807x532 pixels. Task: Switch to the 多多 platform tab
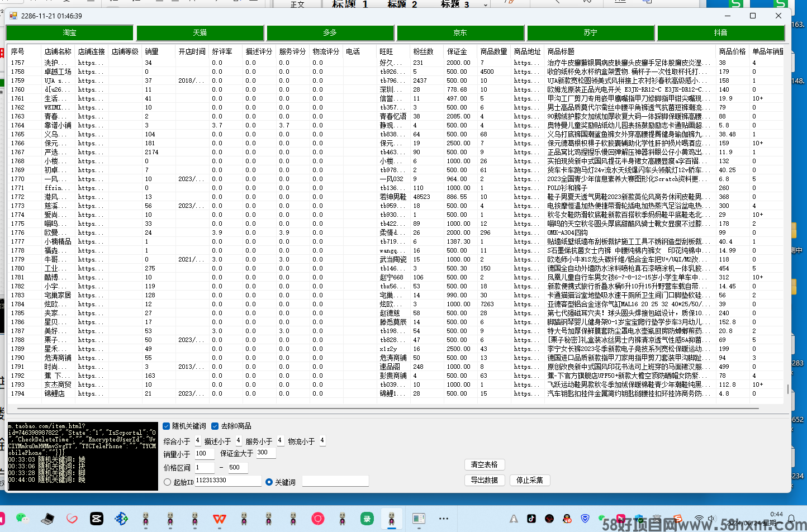click(330, 33)
